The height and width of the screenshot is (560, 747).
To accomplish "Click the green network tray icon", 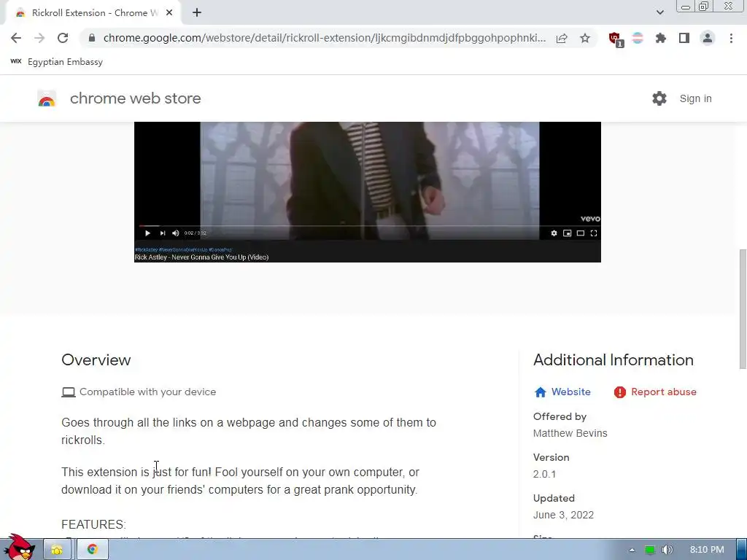I will click(650, 550).
